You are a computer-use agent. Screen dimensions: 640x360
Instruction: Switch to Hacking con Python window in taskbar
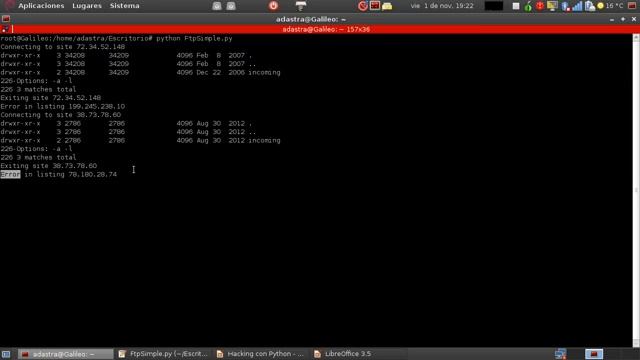click(261, 354)
